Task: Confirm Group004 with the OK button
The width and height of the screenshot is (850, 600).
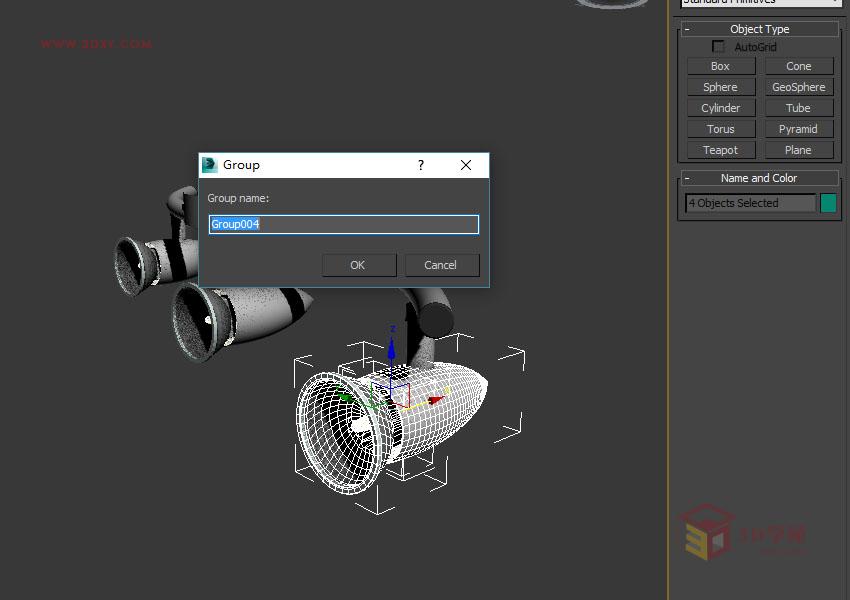Action: tap(358, 264)
